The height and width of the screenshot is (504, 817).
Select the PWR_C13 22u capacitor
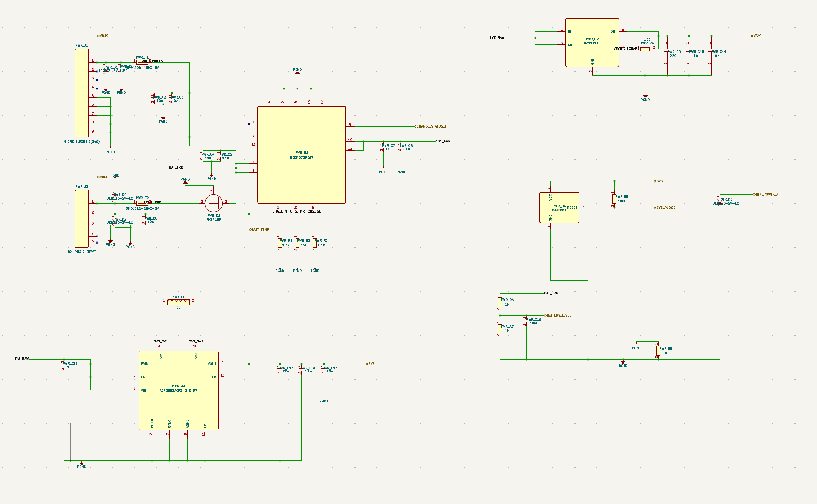(x=280, y=370)
